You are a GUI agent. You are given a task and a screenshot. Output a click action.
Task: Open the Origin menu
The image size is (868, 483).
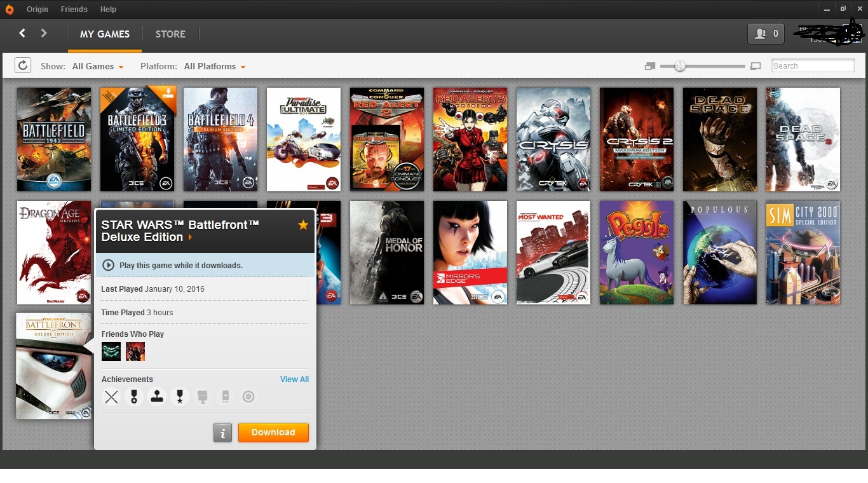[x=37, y=10]
